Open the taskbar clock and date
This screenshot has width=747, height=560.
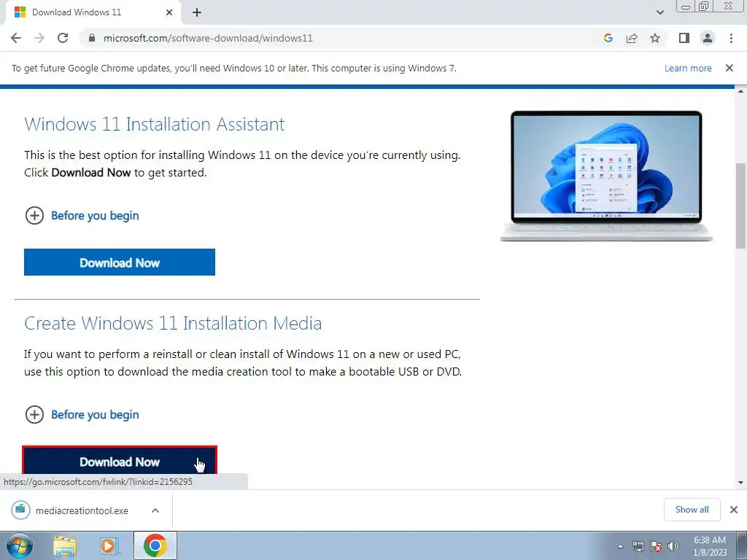coord(710,546)
